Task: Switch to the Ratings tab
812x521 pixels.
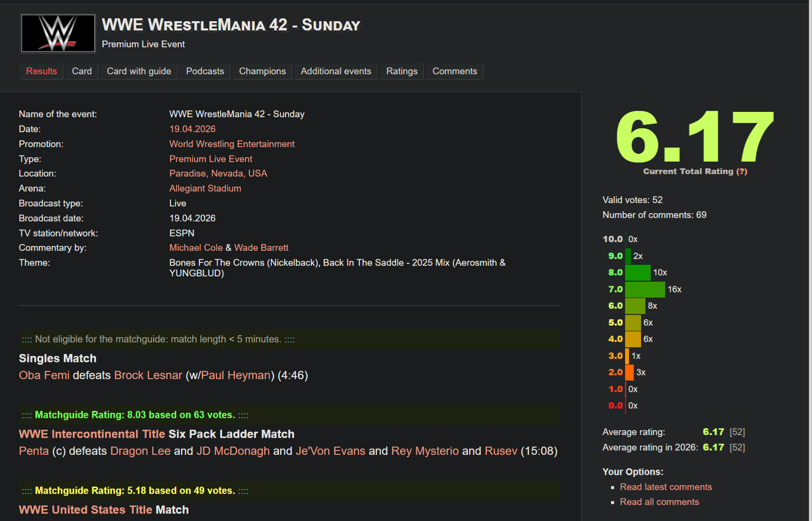Action: click(x=402, y=71)
